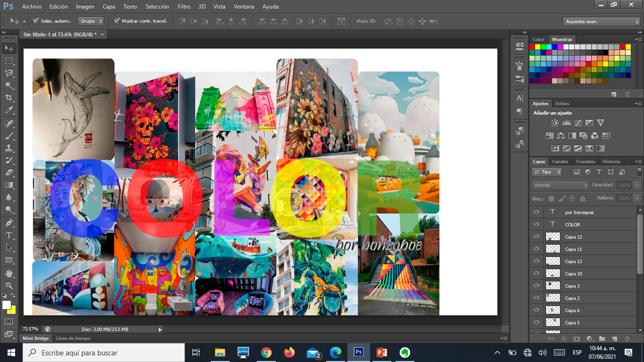The width and height of the screenshot is (644, 362).
Task: Open the Normal blending mode dropdown
Action: (560, 185)
